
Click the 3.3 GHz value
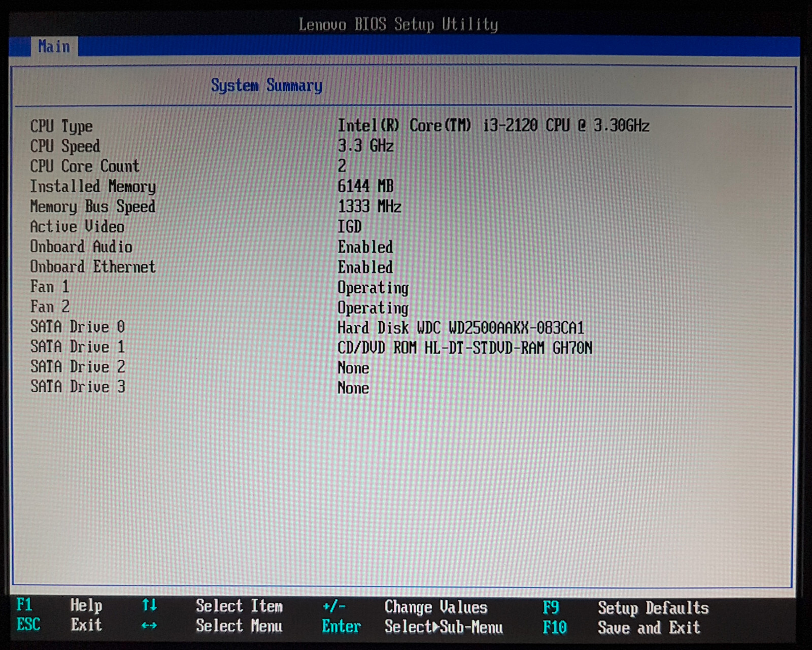coord(365,146)
